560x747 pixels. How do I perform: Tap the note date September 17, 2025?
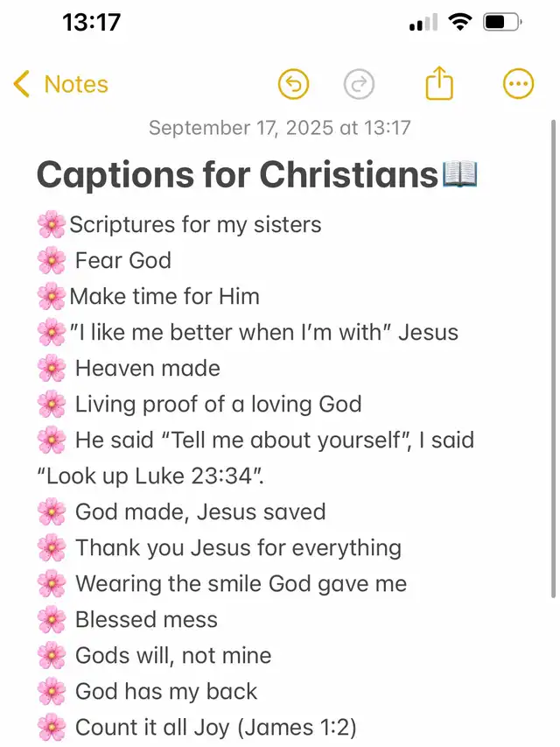[x=279, y=128]
